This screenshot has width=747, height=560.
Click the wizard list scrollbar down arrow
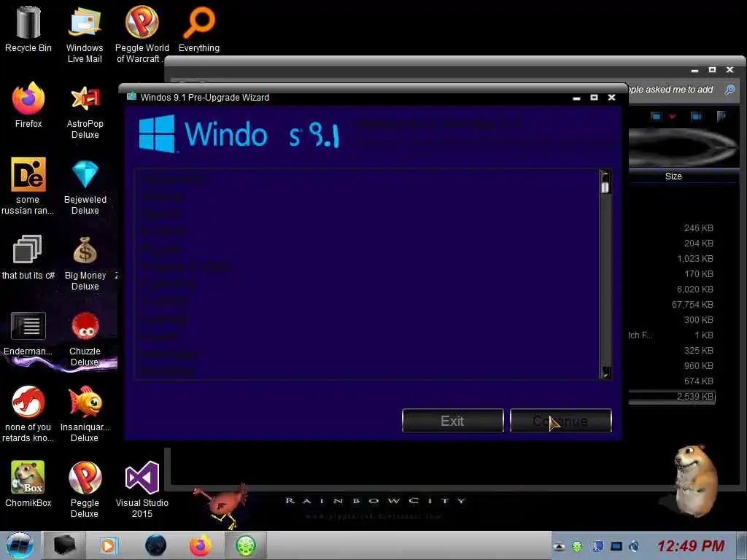pos(605,373)
